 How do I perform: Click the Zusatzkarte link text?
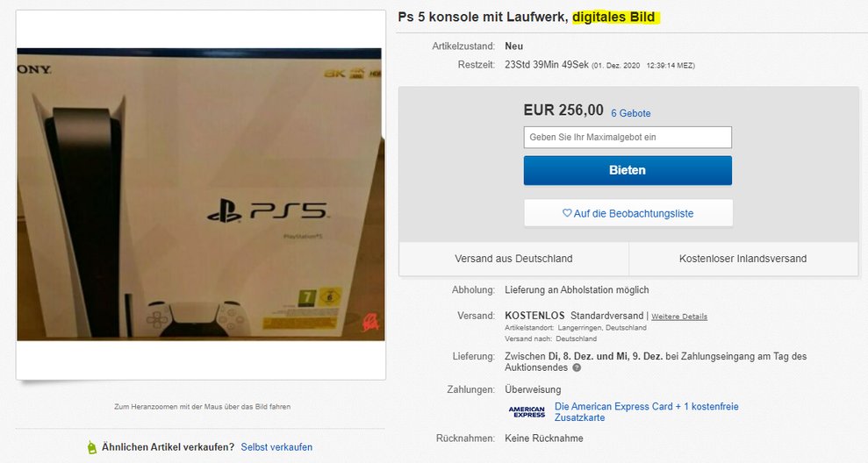click(x=579, y=417)
